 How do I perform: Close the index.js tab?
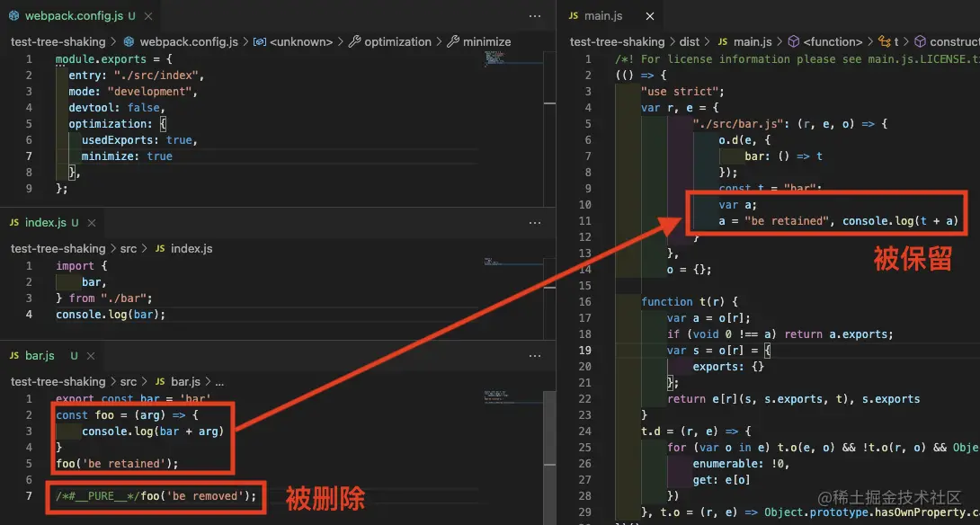click(x=76, y=223)
